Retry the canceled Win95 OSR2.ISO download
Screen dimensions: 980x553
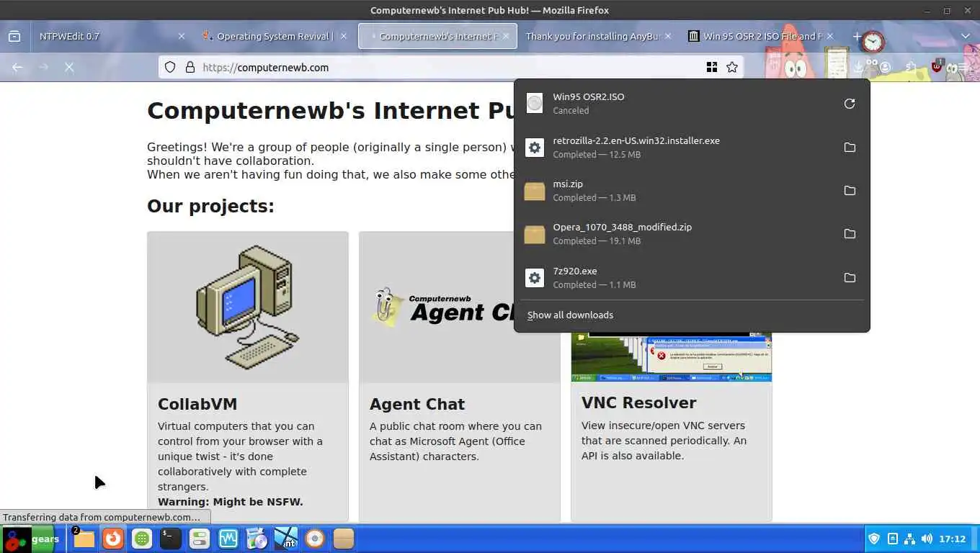[850, 104]
